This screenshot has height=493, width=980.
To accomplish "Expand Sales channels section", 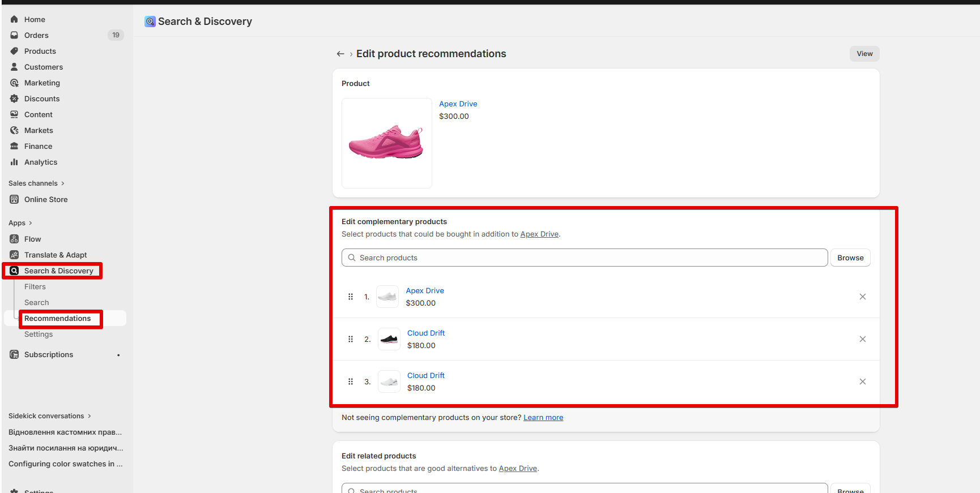I will [x=36, y=183].
